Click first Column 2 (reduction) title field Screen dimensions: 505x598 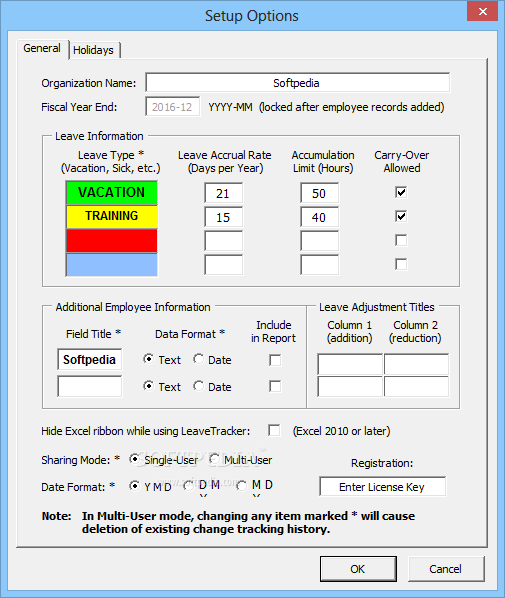point(416,364)
